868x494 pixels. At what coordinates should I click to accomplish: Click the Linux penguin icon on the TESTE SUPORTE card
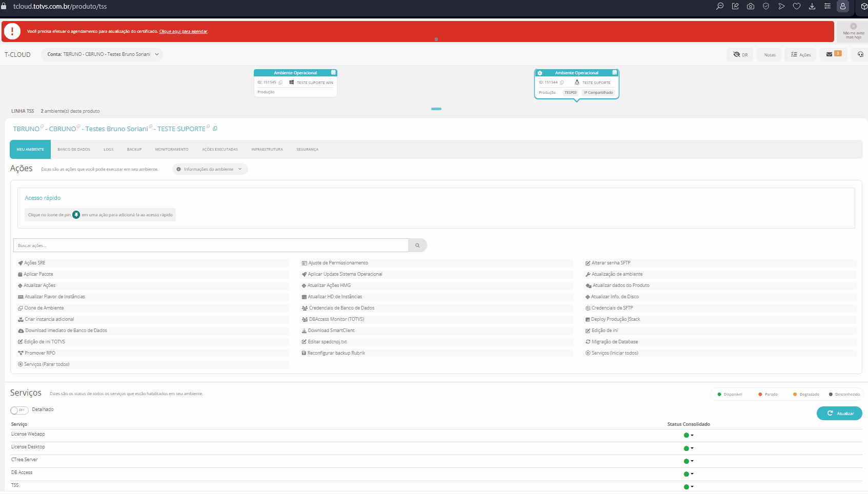click(x=577, y=83)
